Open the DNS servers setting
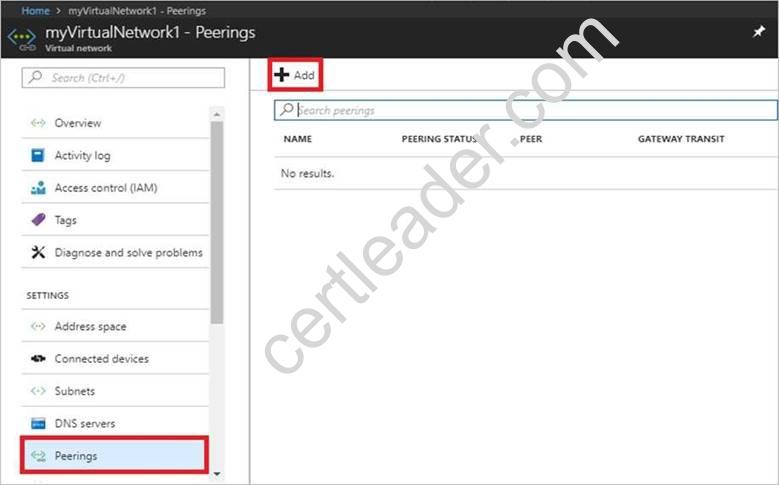 [115, 423]
